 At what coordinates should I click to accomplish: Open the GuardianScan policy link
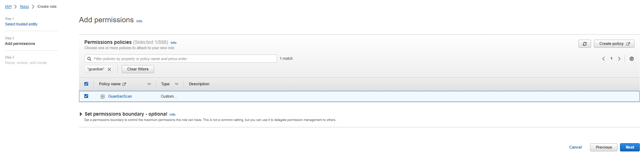120,96
